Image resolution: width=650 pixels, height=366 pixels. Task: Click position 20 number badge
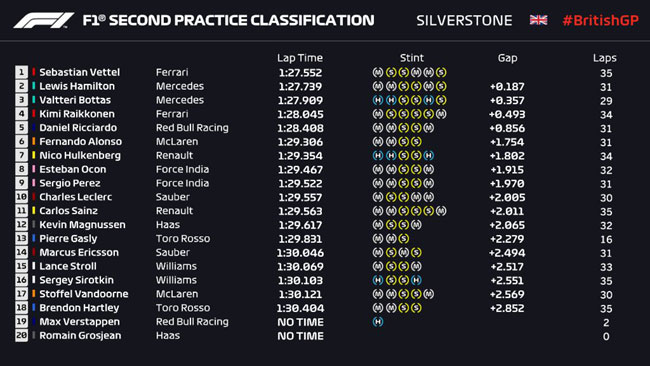[22, 335]
